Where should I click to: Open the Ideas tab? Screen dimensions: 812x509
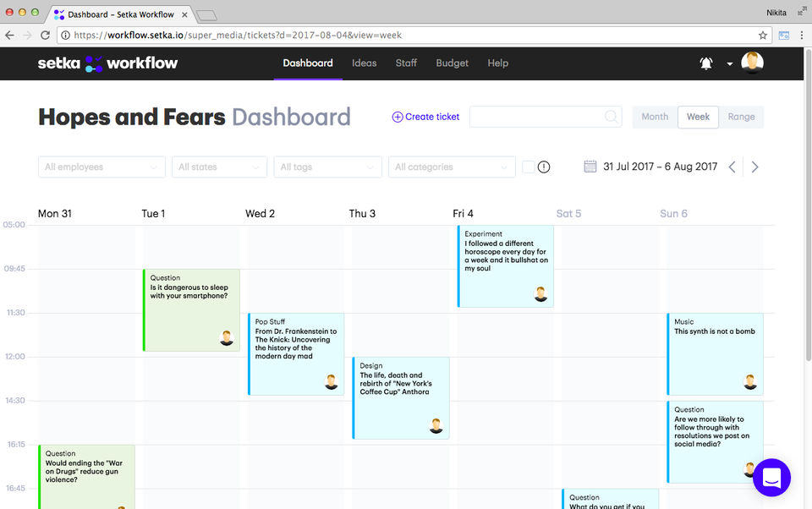(365, 63)
